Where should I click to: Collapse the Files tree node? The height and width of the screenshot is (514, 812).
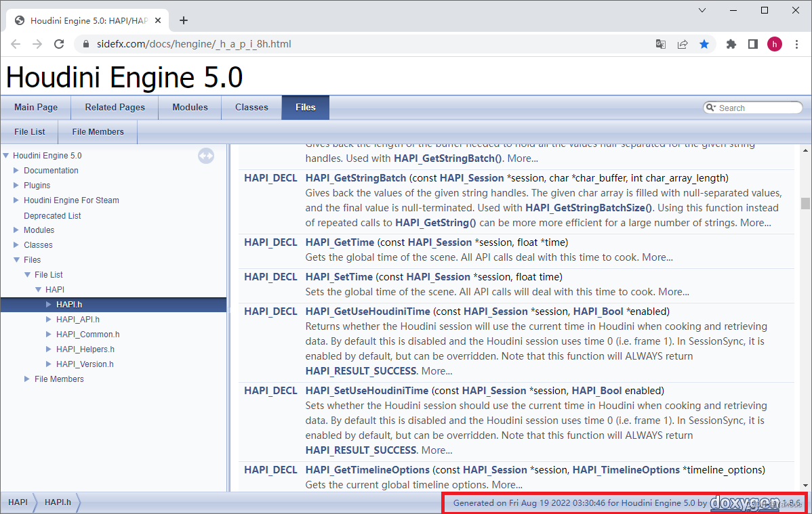pyautogui.click(x=16, y=260)
